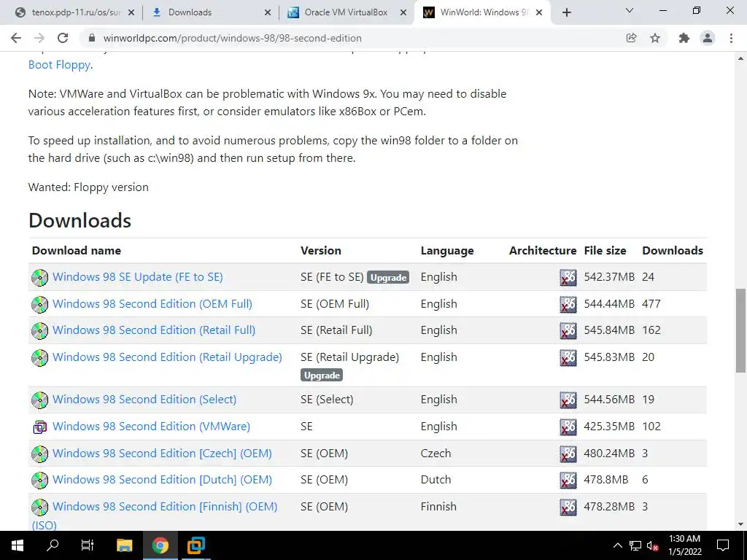The width and height of the screenshot is (747, 560).
Task: Show hidden system tray icons
Action: [x=617, y=545]
